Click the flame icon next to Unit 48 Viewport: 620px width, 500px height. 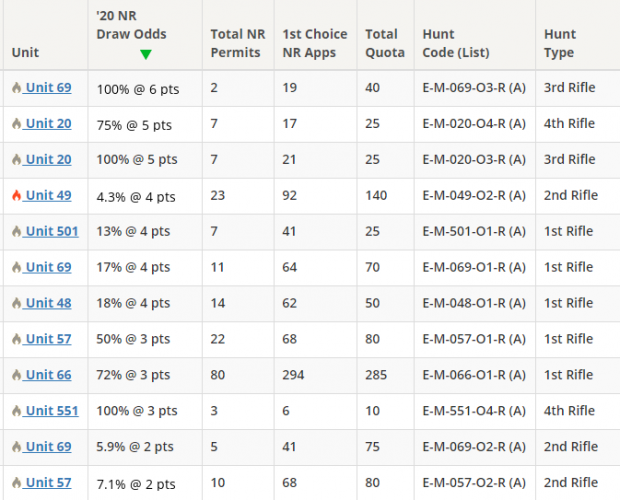tap(16, 304)
